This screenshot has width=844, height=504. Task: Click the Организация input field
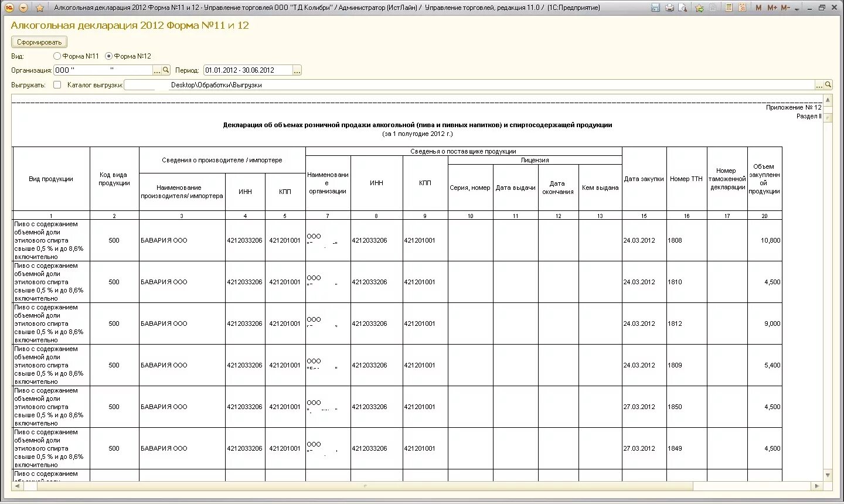103,70
